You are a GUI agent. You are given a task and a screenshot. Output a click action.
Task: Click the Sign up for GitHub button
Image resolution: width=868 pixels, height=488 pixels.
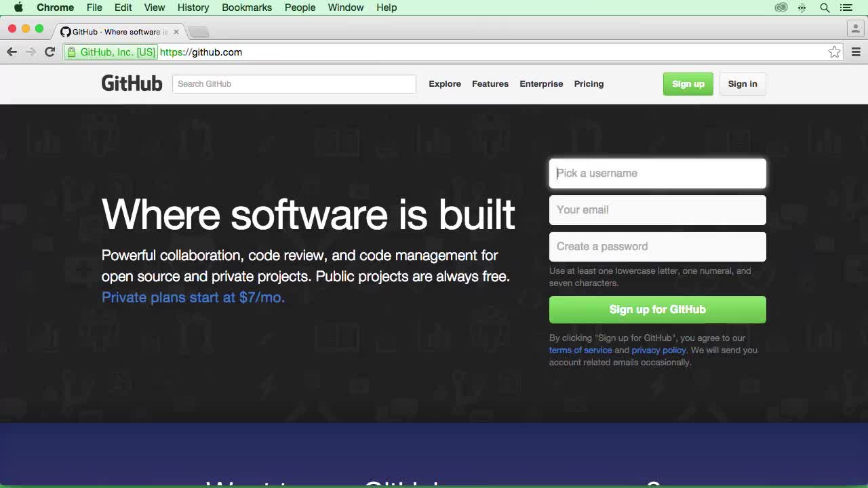658,310
